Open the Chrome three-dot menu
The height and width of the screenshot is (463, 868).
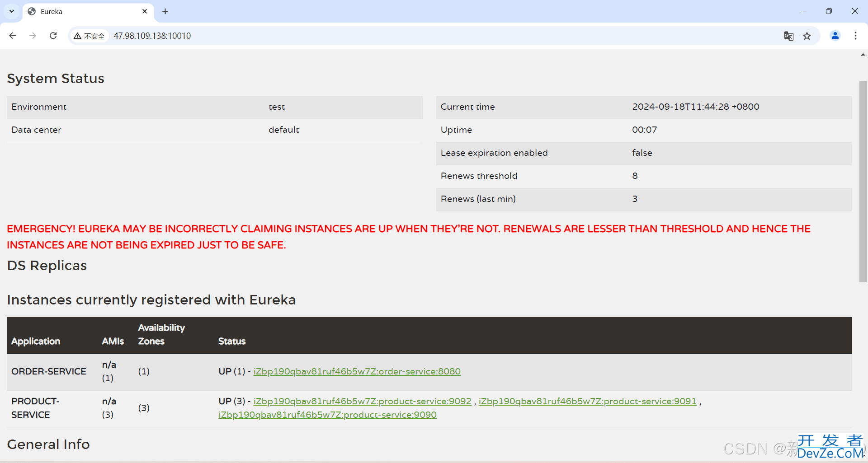855,36
